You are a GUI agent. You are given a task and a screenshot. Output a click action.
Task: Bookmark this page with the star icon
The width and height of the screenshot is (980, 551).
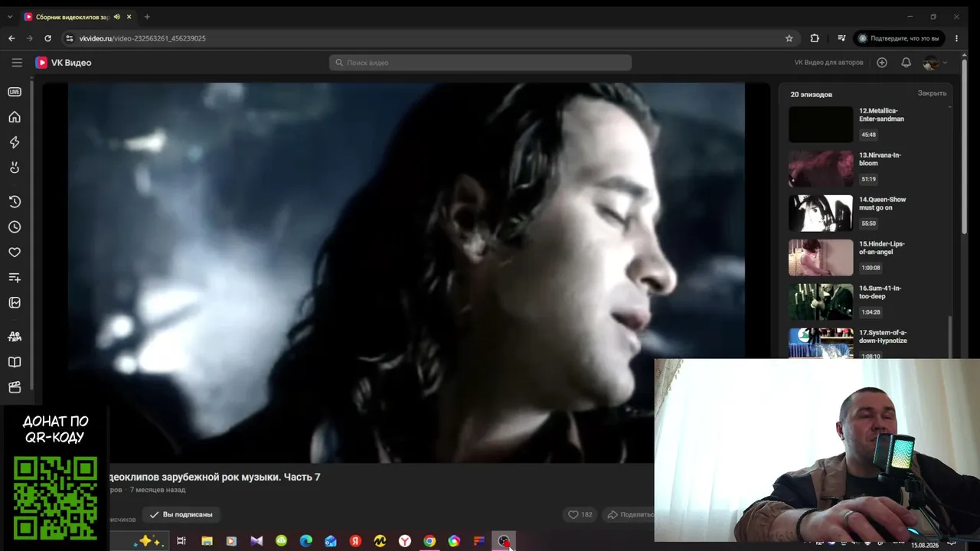(789, 38)
